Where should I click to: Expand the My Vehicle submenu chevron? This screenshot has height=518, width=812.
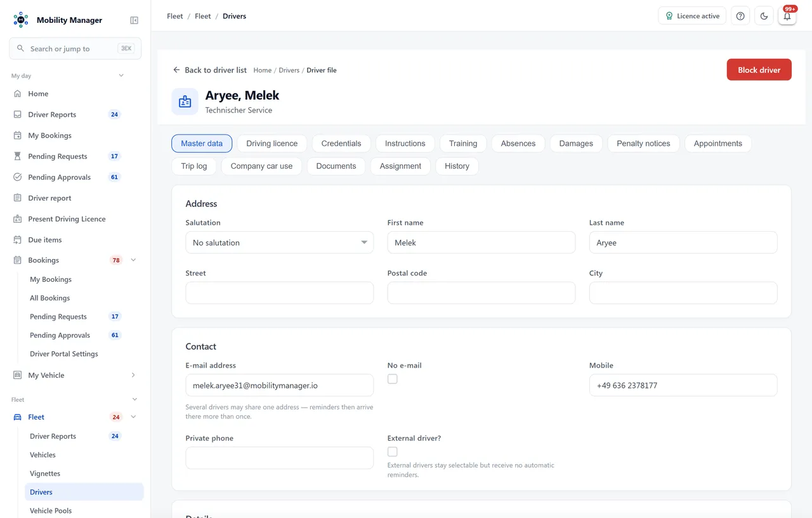click(x=133, y=375)
